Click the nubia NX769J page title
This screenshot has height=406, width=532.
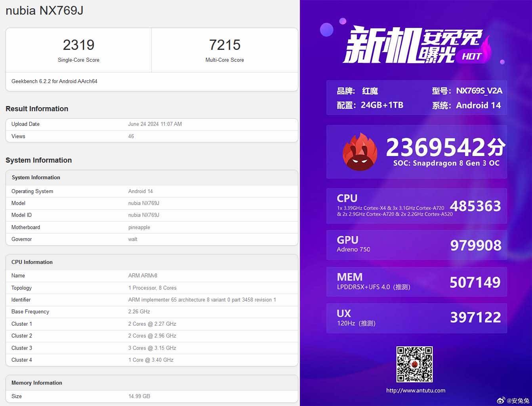point(44,11)
